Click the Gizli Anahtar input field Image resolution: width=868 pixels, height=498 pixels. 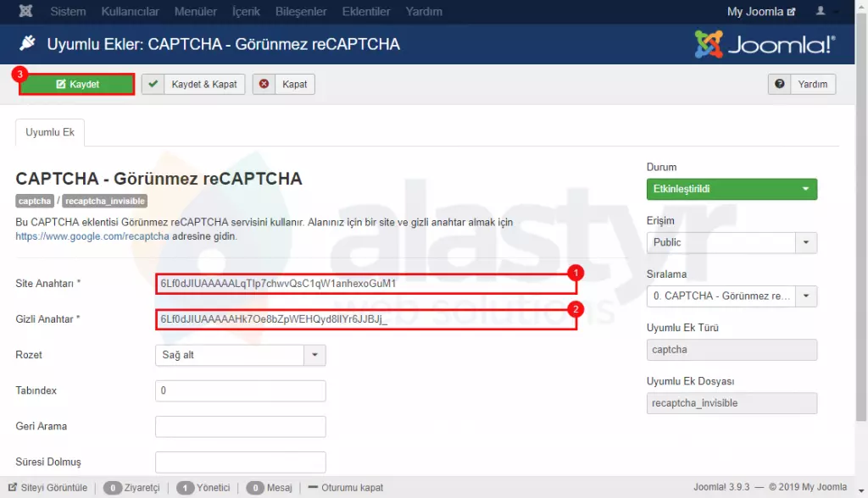coord(366,319)
